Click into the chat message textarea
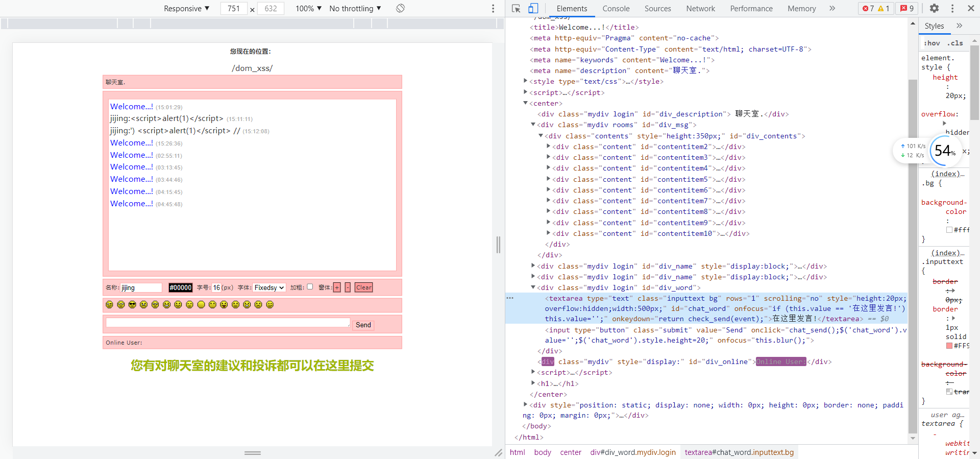The height and width of the screenshot is (459, 980). pyautogui.click(x=228, y=323)
